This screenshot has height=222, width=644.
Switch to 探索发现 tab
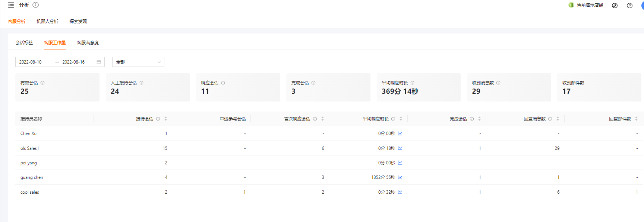click(x=78, y=22)
